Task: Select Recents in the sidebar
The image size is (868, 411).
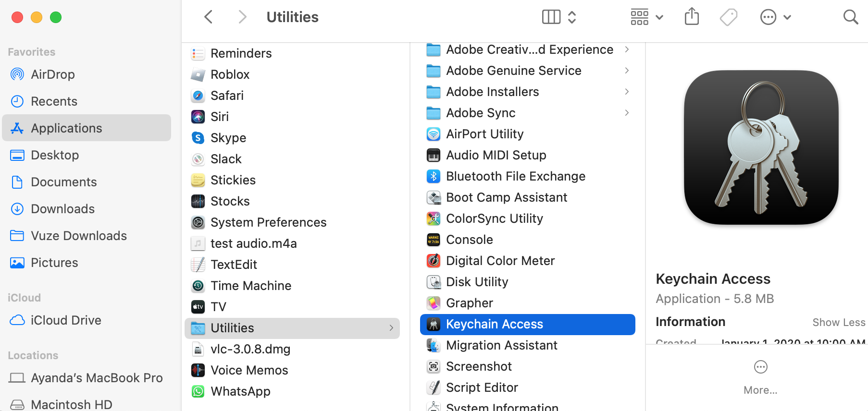Action: pyautogui.click(x=87, y=101)
